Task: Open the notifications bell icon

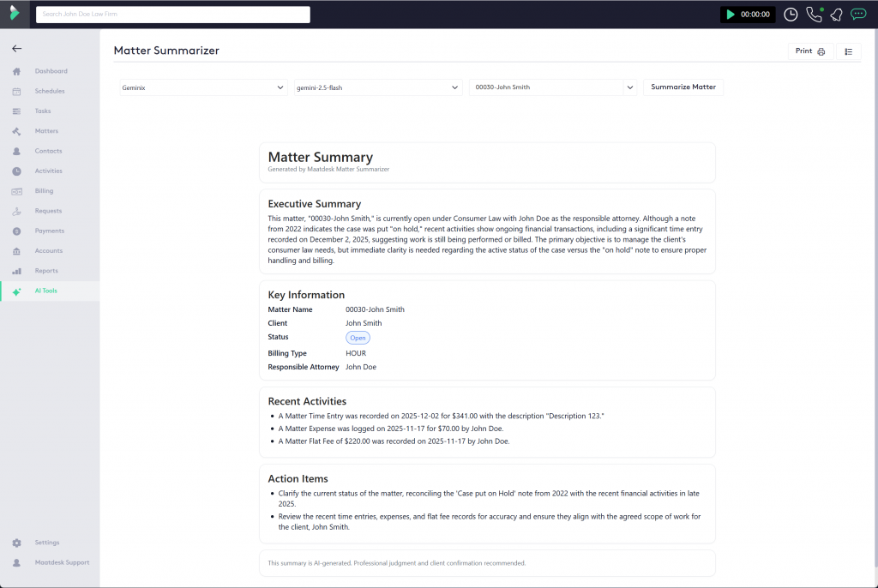Action: pyautogui.click(x=836, y=15)
